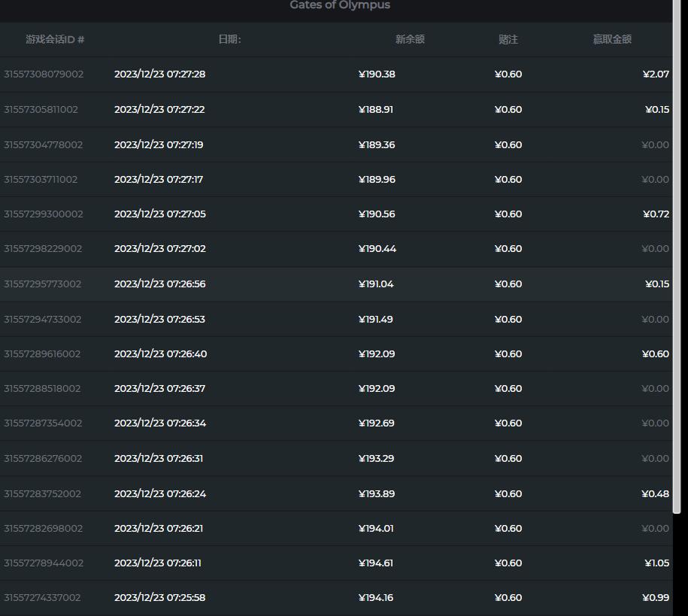Select date 2023/12/23 07:27:02

coord(159,249)
